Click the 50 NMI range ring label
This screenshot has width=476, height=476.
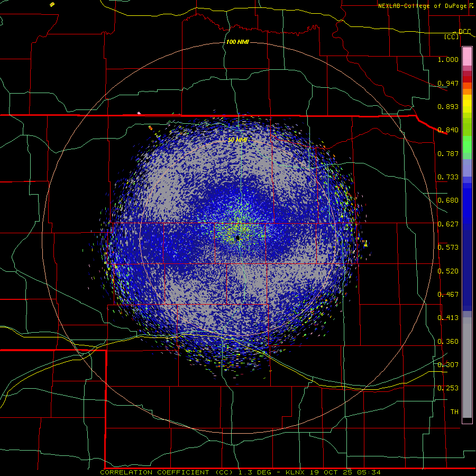(237, 140)
